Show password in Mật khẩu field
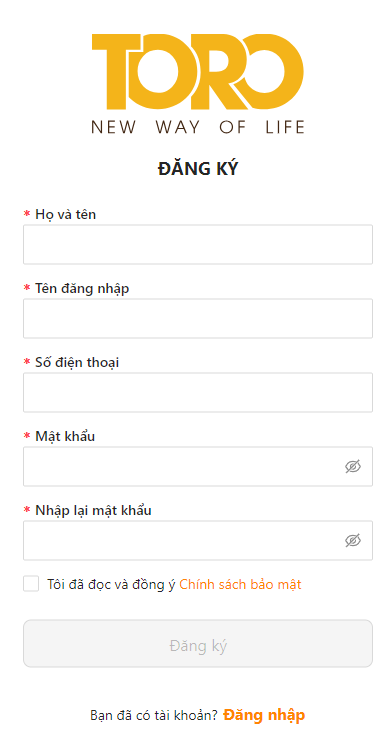 (x=353, y=466)
